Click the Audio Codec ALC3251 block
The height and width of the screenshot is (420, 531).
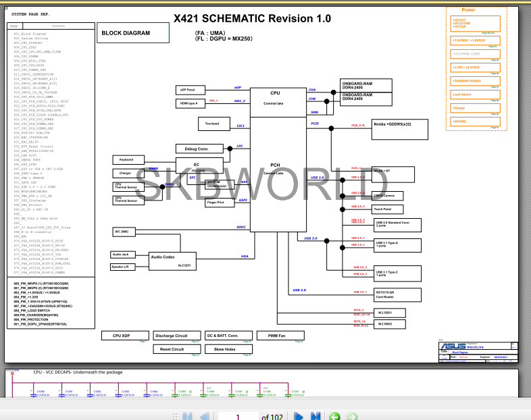pyautogui.click(x=172, y=261)
